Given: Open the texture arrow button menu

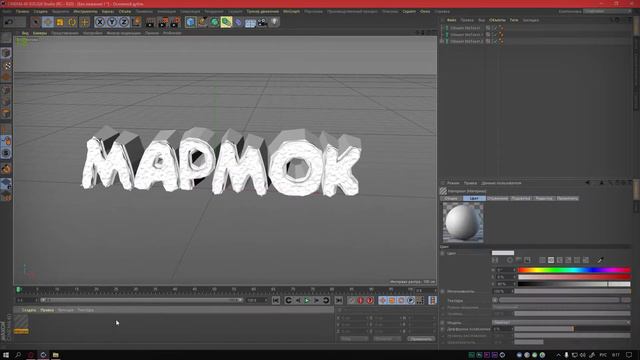Looking at the screenshot, I should point(495,300).
